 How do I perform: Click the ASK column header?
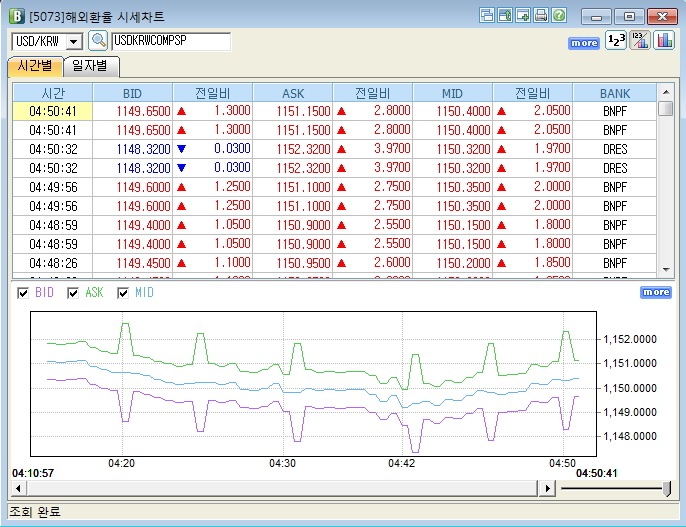tap(293, 93)
